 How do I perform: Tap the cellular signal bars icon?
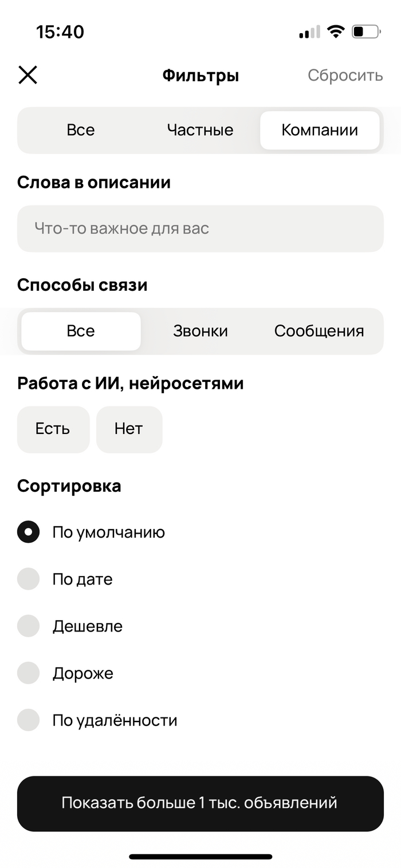coord(310,32)
